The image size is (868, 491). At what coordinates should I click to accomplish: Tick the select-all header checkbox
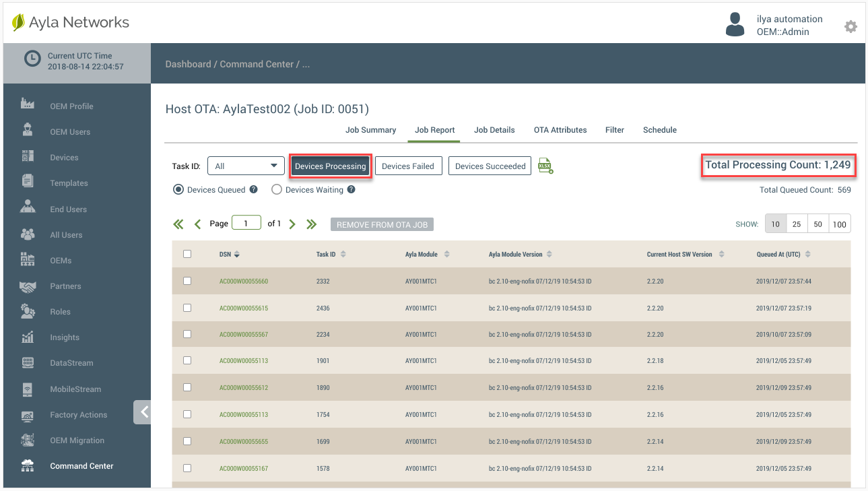tap(187, 254)
